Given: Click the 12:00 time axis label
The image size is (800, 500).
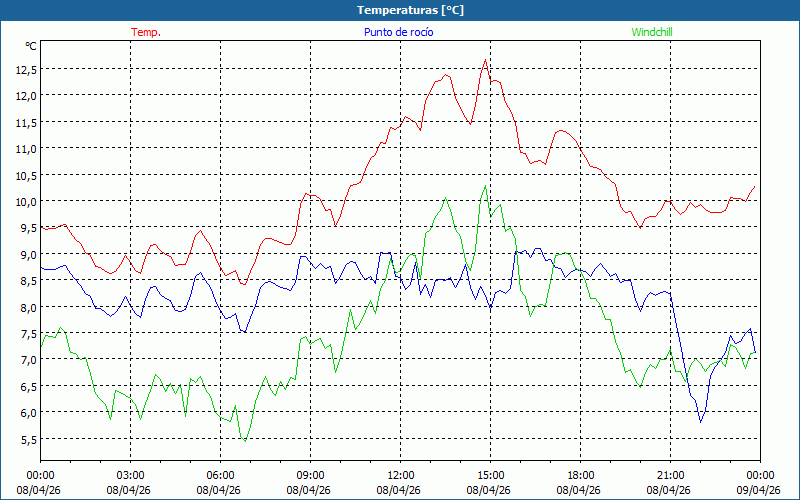Looking at the screenshot, I should pos(400,475).
